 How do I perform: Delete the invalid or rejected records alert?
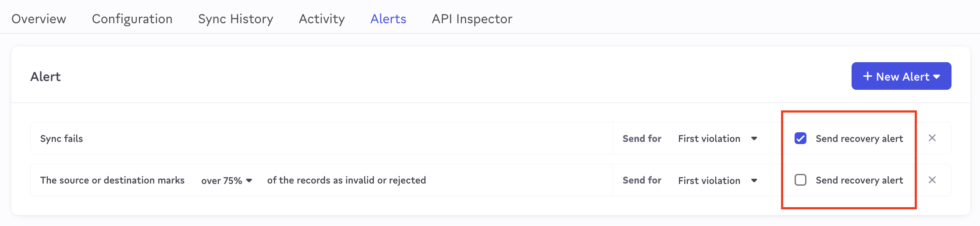(932, 180)
